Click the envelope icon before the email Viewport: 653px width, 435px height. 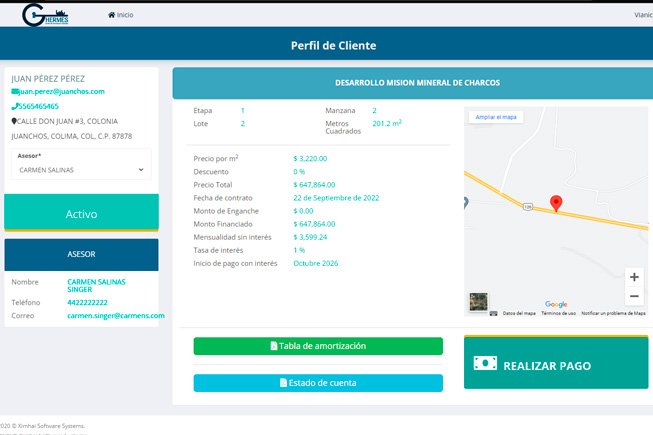point(15,92)
